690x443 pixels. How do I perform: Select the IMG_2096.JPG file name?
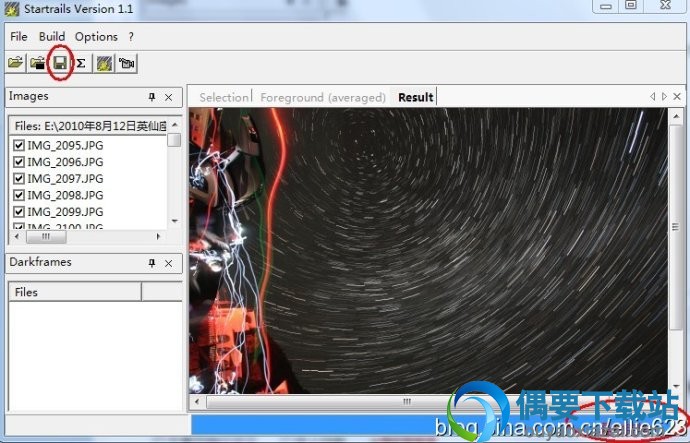(65, 162)
